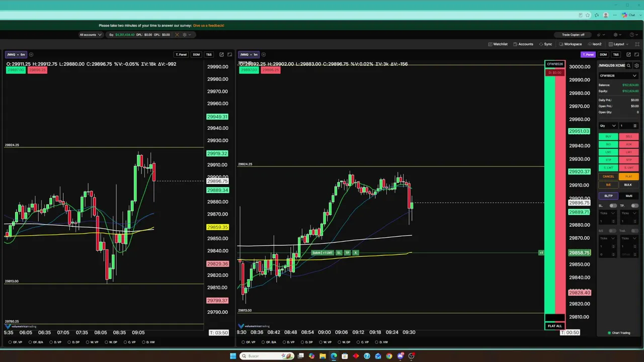Open Windows Start menu
The image size is (644, 362).
[233, 356]
